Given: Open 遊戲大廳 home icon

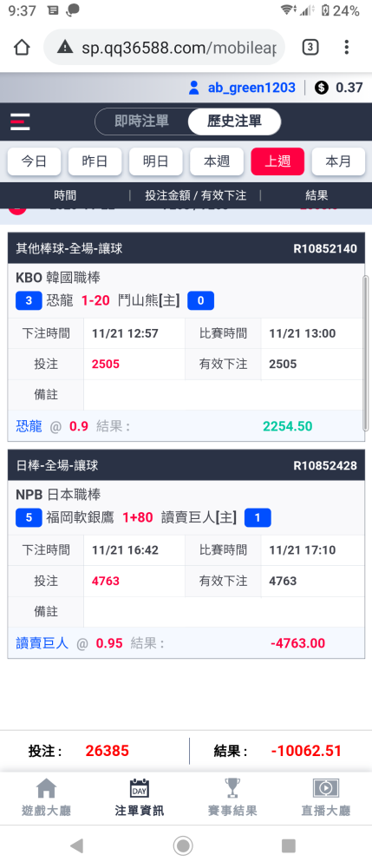Looking at the screenshot, I should [46, 788].
